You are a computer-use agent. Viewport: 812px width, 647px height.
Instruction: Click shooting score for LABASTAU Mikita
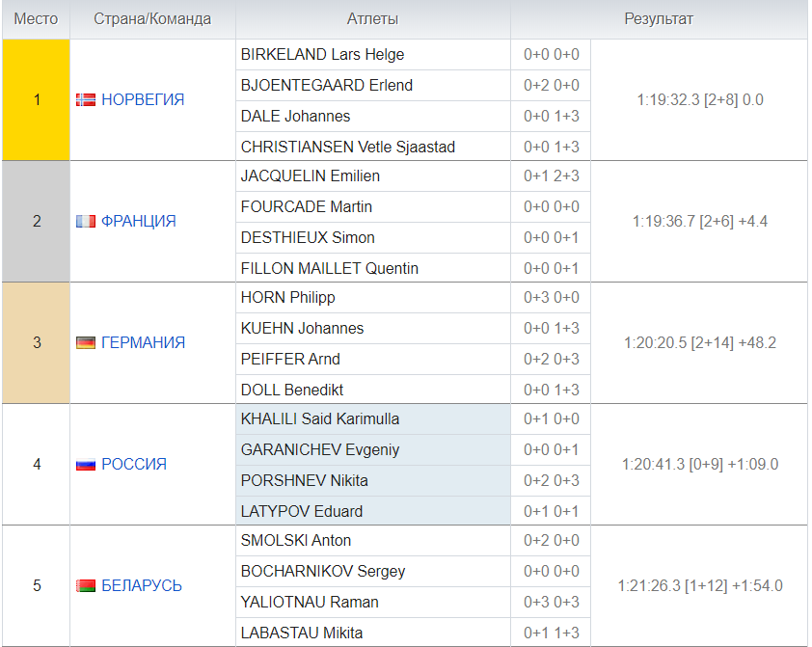[551, 634]
